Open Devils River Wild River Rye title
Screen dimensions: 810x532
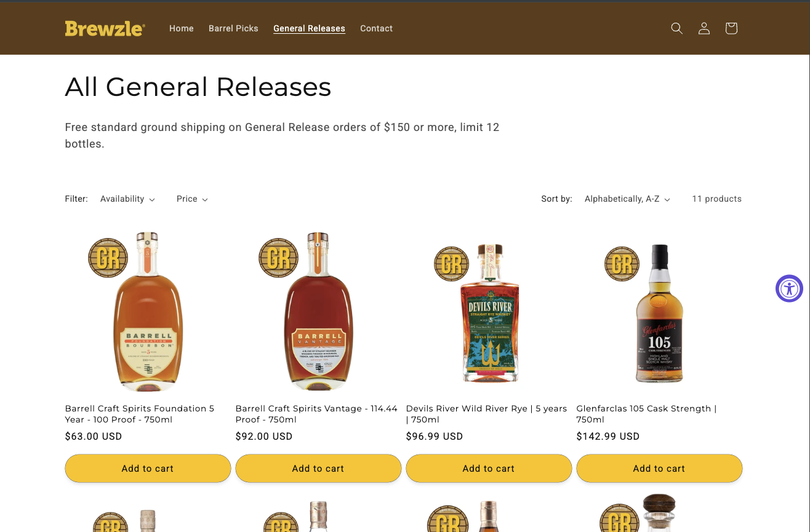click(486, 414)
